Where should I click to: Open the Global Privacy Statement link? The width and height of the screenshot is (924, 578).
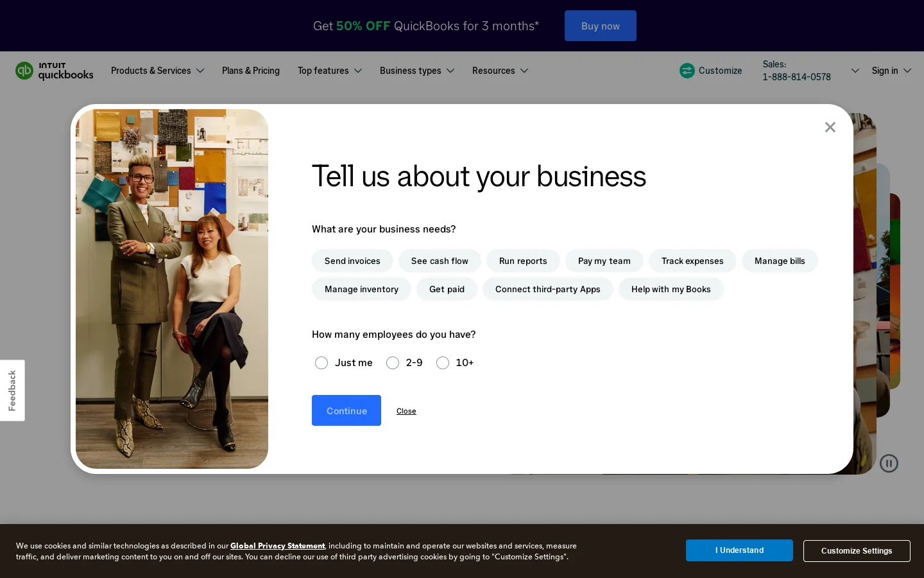(278, 546)
